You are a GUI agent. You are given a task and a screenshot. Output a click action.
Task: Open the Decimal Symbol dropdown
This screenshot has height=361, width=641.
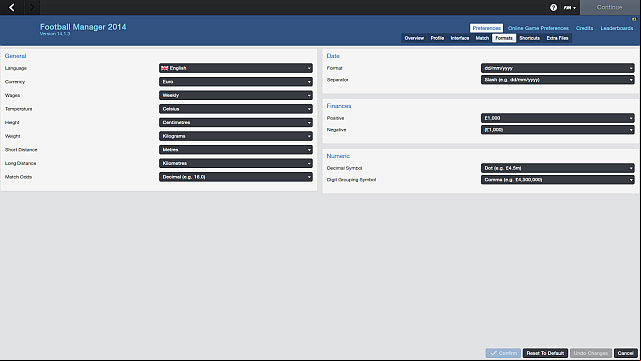coord(558,168)
